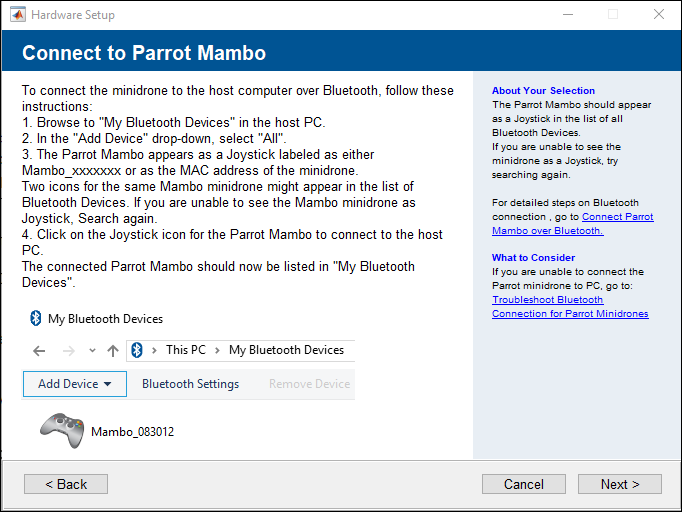
Task: Select My Bluetooth Devices in the breadcrumb
Action: click(286, 350)
